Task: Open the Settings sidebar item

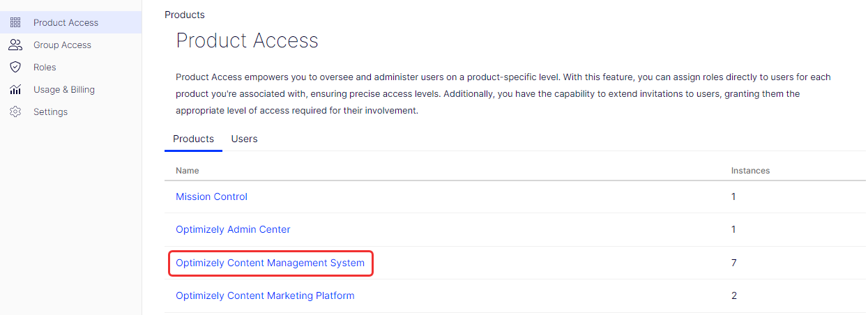Action: pyautogui.click(x=50, y=112)
